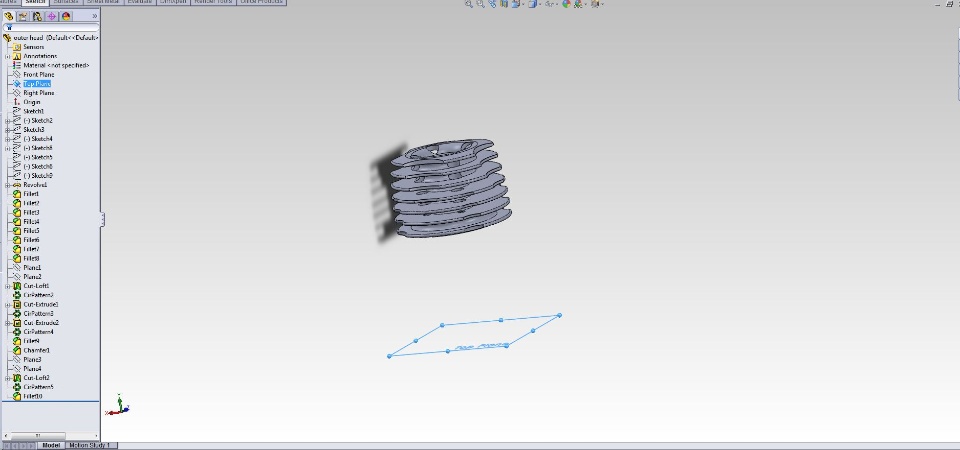Open the Evaluate ribbon tab
This screenshot has width=960, height=450.
pyautogui.click(x=140, y=2)
